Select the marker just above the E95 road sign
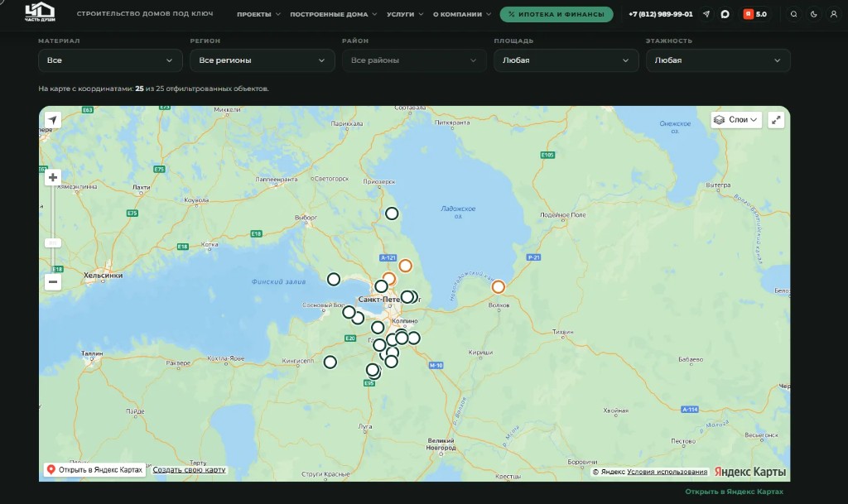 [373, 370]
